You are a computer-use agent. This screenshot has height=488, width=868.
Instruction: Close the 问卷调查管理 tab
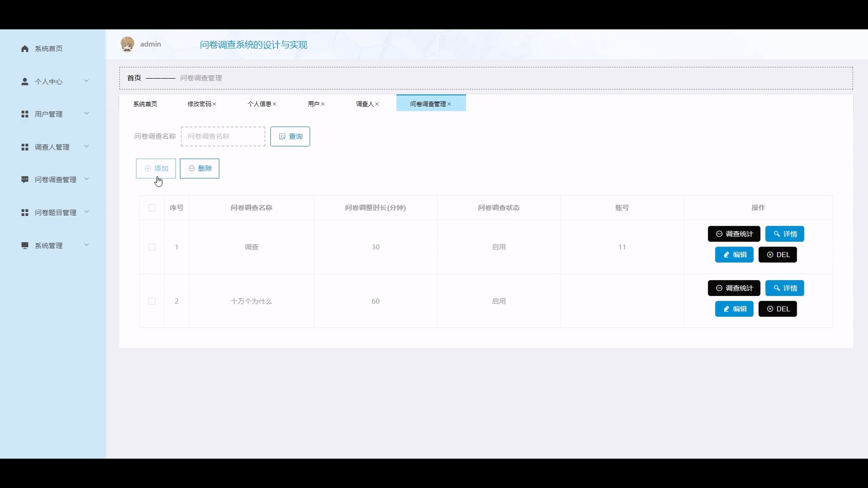coord(449,104)
